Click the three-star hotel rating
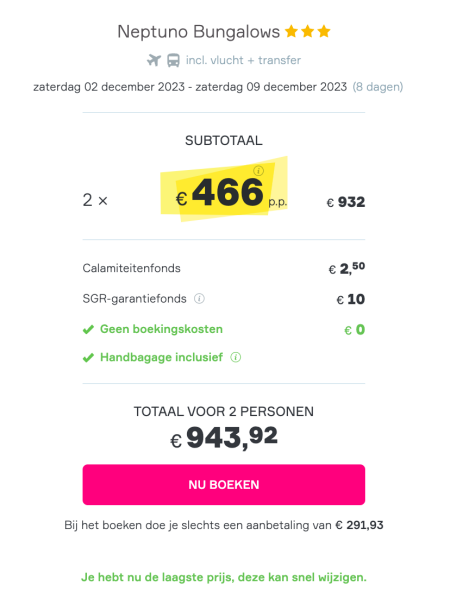Image resolution: width=450 pixels, height=604 pixels. point(308,31)
